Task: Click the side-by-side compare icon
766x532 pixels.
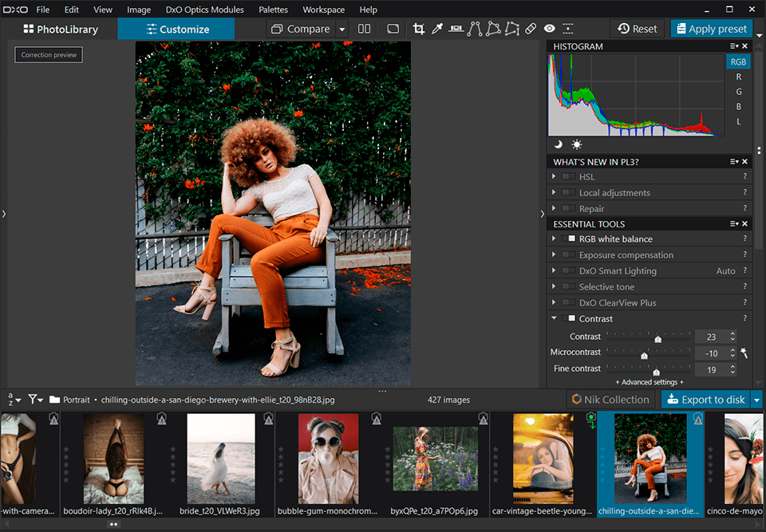Action: pyautogui.click(x=364, y=28)
